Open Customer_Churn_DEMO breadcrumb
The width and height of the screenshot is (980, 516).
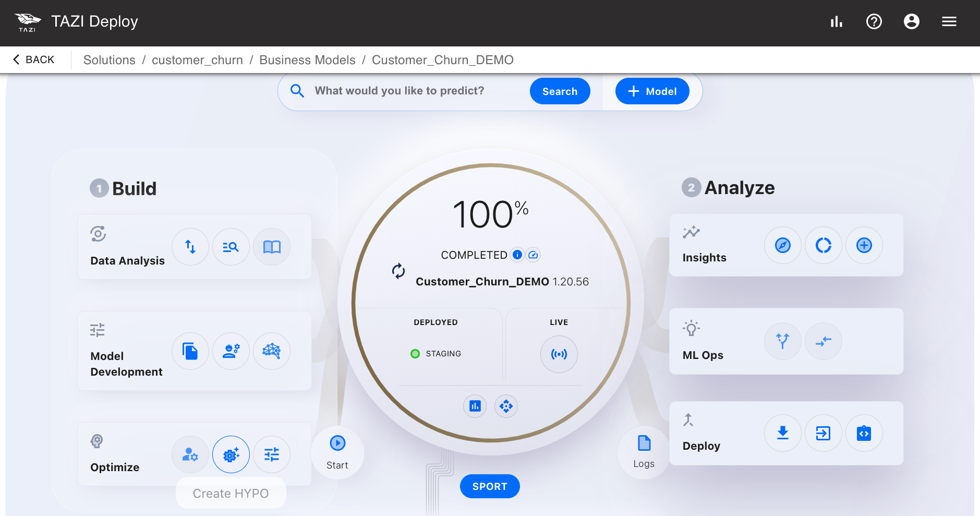pos(443,60)
